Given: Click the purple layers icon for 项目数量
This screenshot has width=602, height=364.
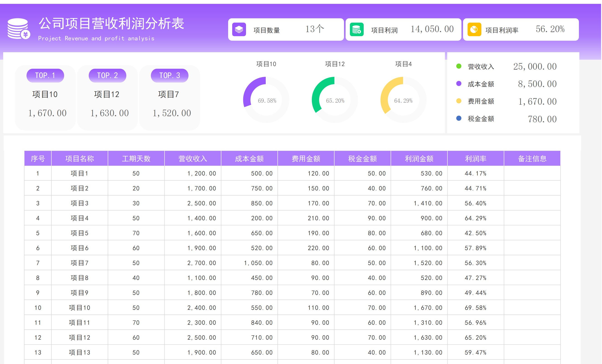Looking at the screenshot, I should coord(239,30).
